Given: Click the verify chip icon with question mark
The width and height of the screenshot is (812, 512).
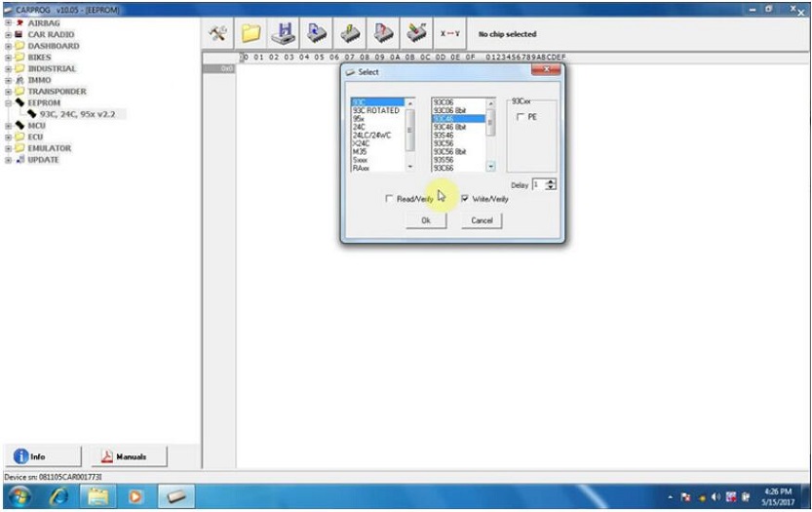Looking at the screenshot, I should (x=383, y=34).
